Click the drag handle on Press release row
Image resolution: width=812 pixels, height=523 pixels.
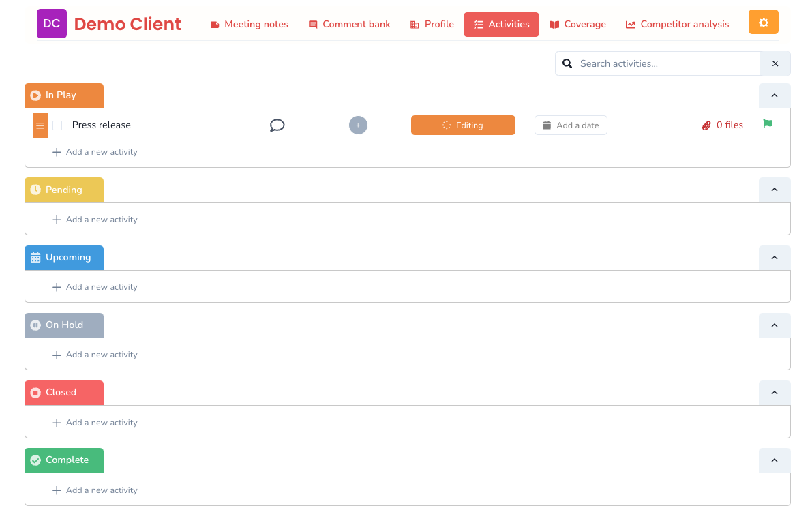coord(40,125)
